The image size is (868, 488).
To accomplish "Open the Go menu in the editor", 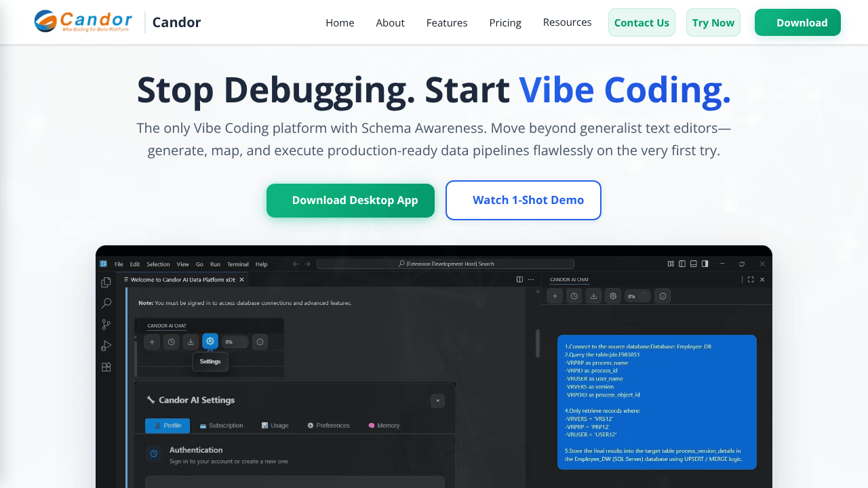I will 199,264.
